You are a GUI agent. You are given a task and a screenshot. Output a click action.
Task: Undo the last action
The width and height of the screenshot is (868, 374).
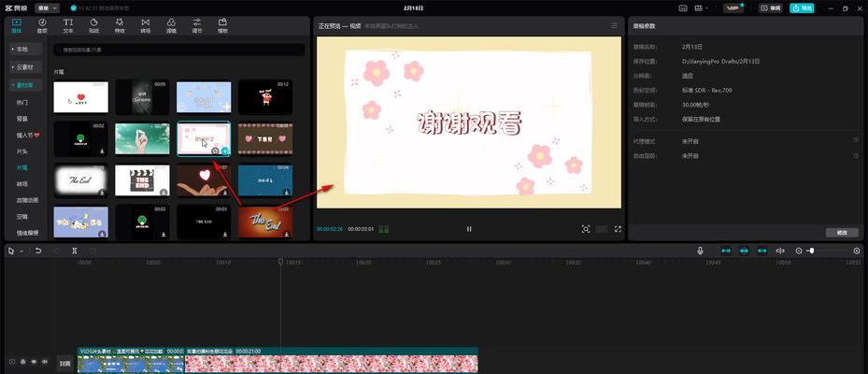point(38,251)
